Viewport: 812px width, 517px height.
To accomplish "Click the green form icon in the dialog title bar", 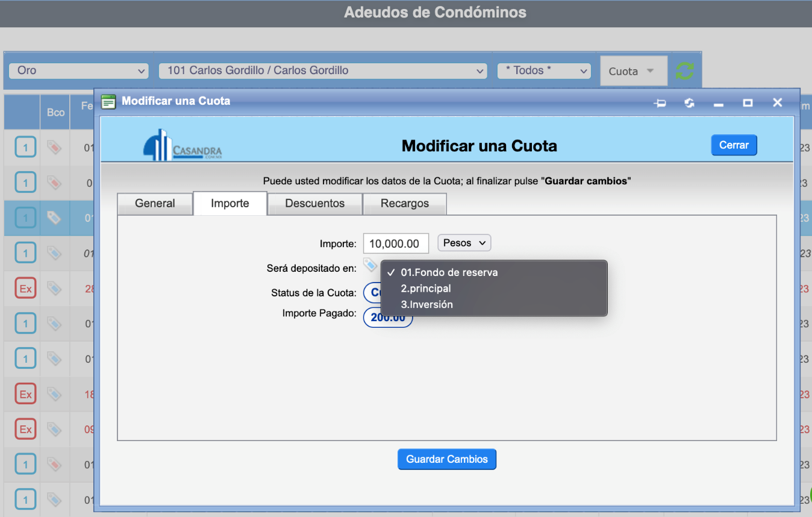I will coord(108,102).
